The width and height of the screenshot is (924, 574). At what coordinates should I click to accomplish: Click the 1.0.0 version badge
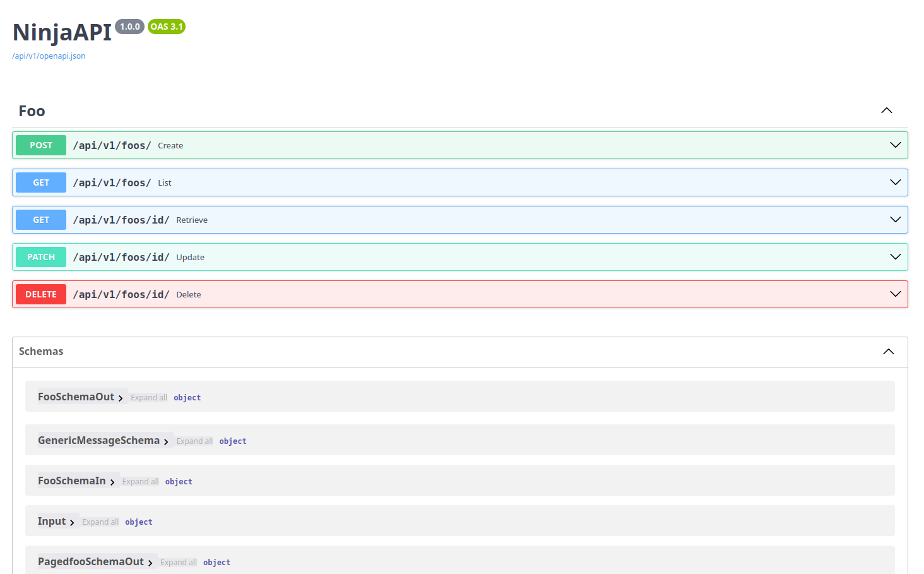pos(129,27)
